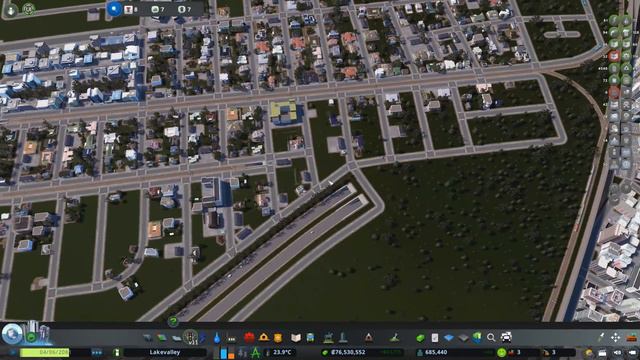640x360 pixels.
Task: Click the RCI zoning demand bars
Action: (x=224, y=352)
